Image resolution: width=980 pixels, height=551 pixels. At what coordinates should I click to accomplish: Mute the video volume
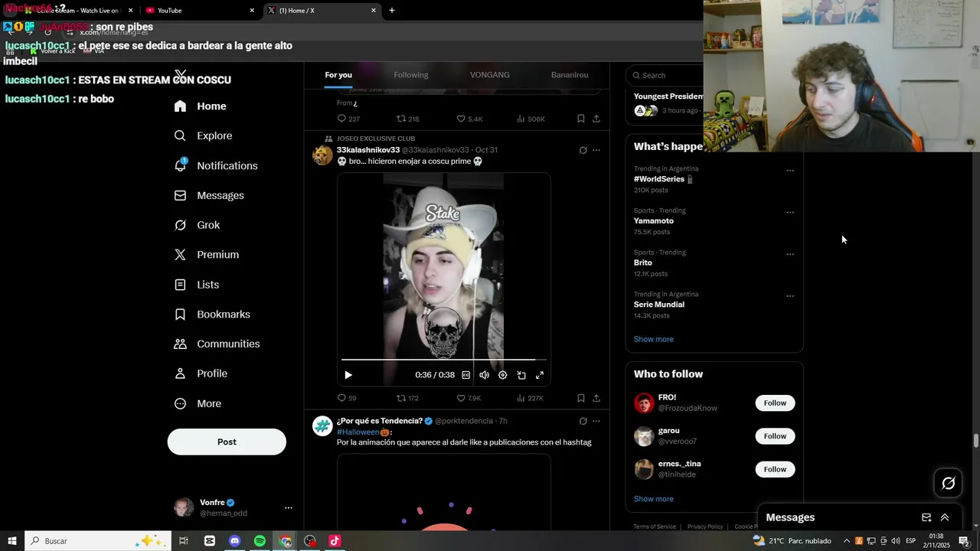click(484, 375)
